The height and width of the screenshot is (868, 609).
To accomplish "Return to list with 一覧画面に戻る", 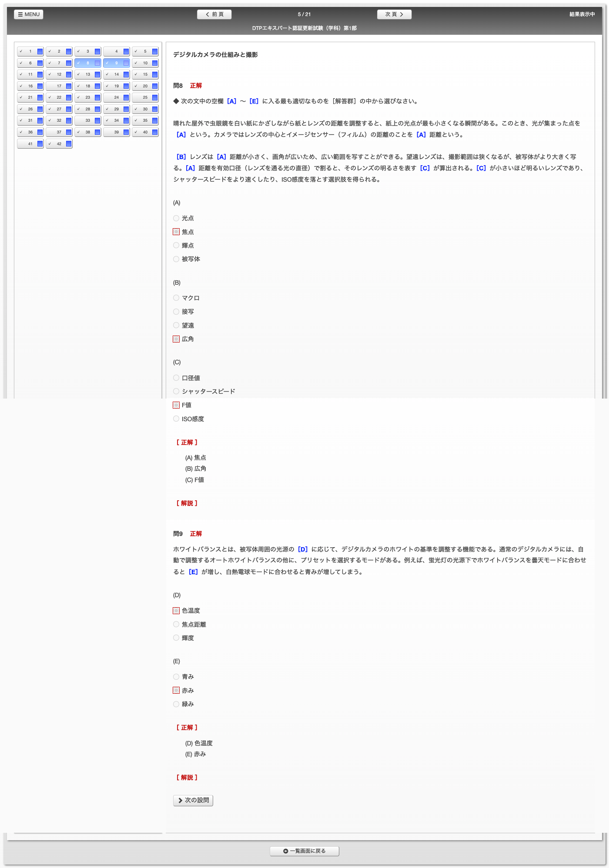I will (x=304, y=851).
